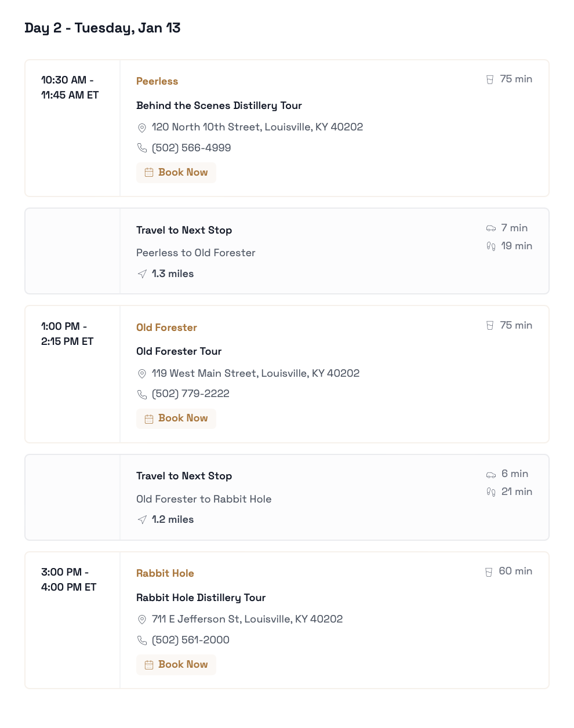Click the address 120 North 10th Street
The width and height of the screenshot is (574, 728).
257,127
